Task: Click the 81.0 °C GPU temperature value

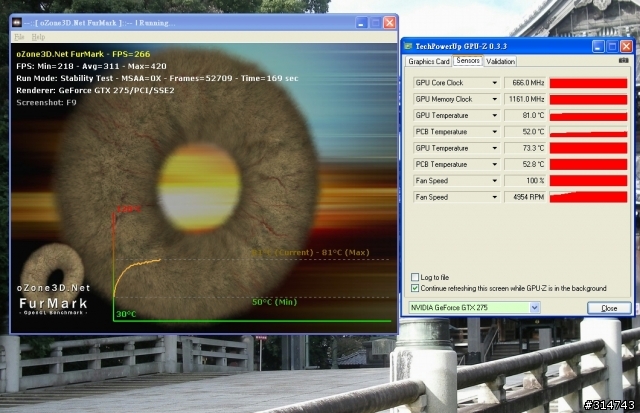Action: [525, 115]
